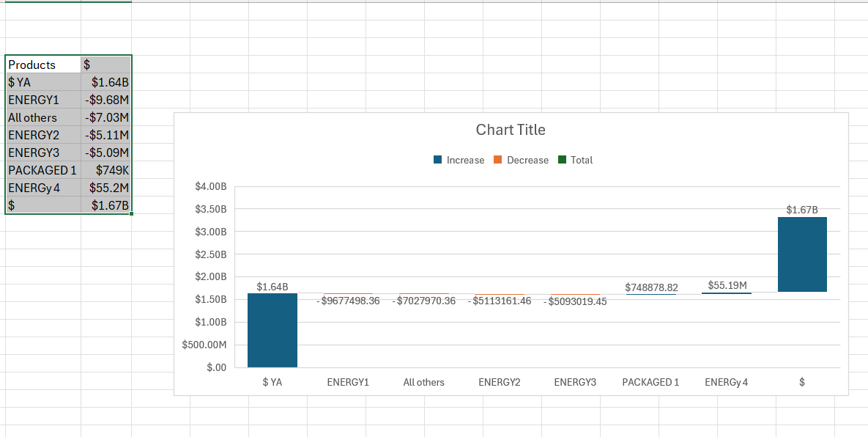
Task: Click the -$7027970.36 data label
Action: [x=423, y=300]
